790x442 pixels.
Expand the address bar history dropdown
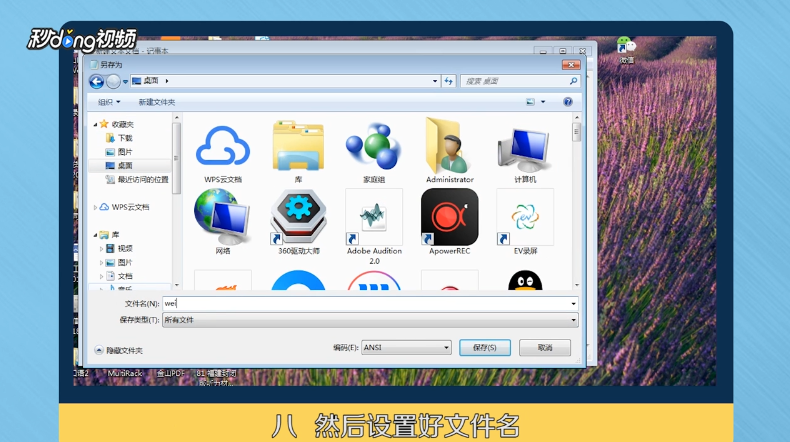(435, 81)
